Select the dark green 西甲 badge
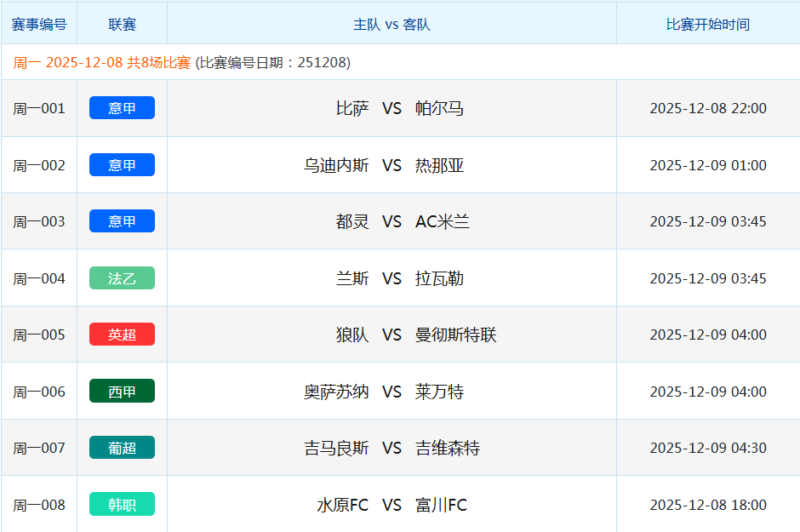This screenshot has height=532, width=800. click(122, 392)
